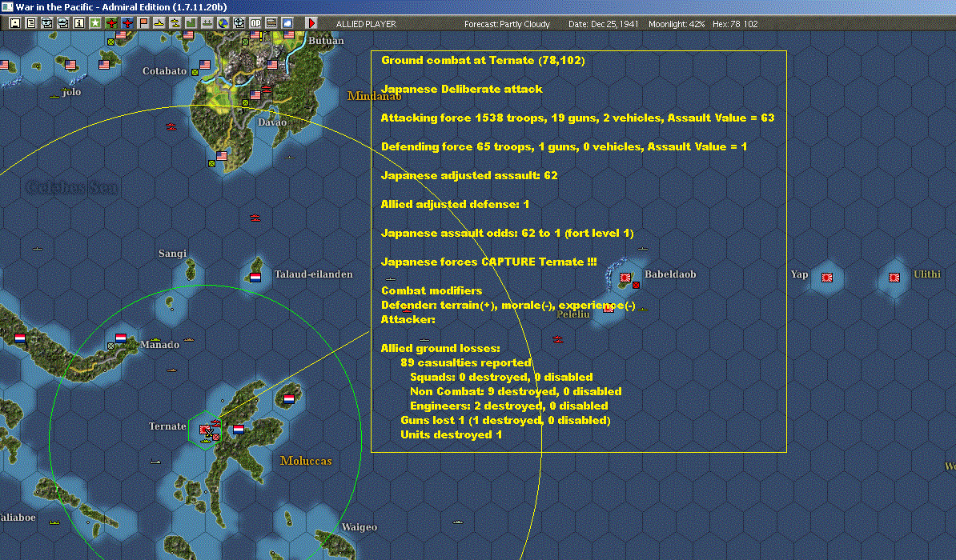Image resolution: width=956 pixels, height=560 pixels.
Task: Click the red plane on blue icon
Action: point(127,23)
